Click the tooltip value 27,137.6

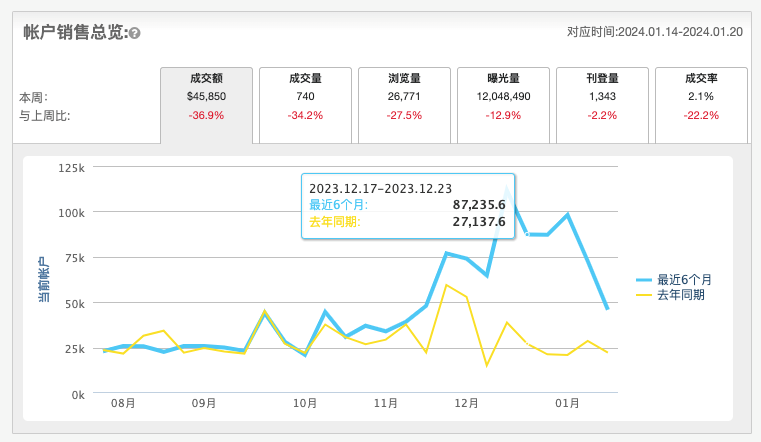click(x=479, y=222)
